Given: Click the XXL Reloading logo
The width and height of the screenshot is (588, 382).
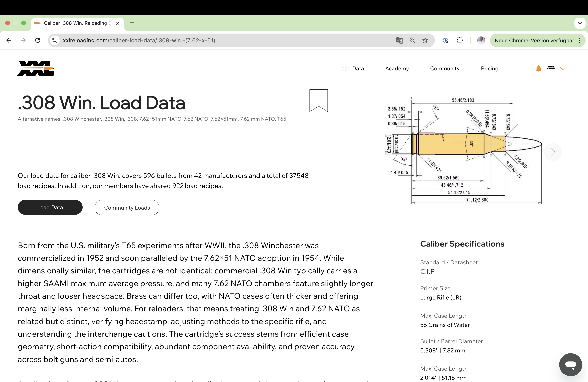Looking at the screenshot, I should 36,68.
